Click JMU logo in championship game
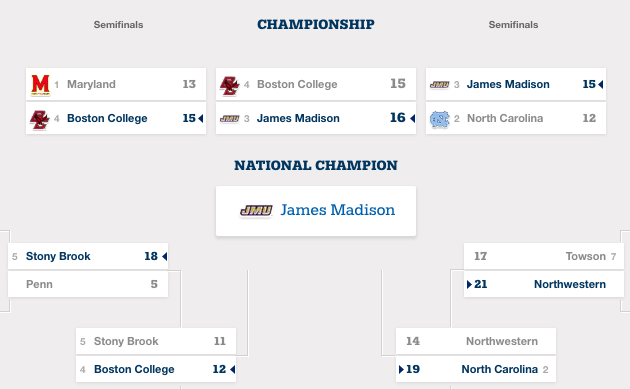The image size is (630, 389). (229, 119)
